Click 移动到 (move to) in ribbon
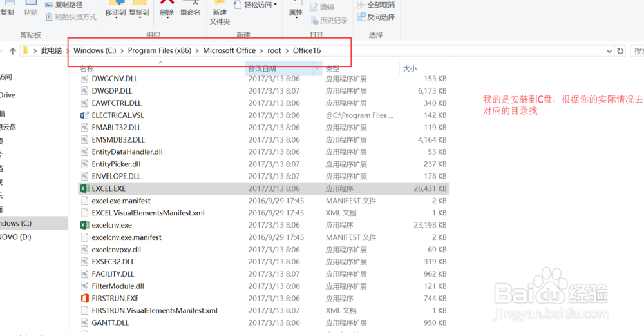 [x=115, y=13]
